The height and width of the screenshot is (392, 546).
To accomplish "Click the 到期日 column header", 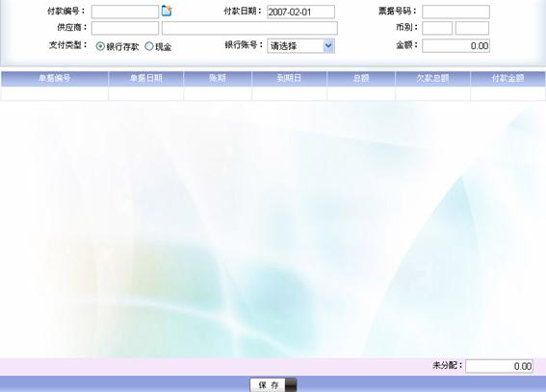I will coord(289,78).
